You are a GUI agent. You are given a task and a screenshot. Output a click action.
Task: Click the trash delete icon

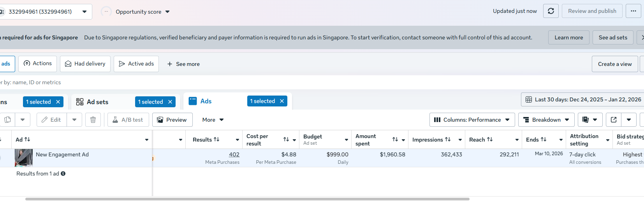point(93,120)
